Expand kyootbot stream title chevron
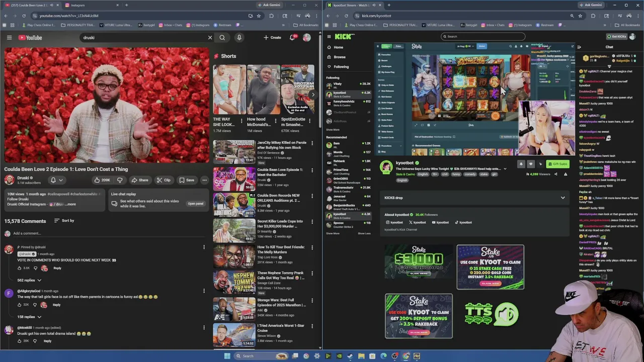Screen dimensions: 644x362 (x=505, y=169)
